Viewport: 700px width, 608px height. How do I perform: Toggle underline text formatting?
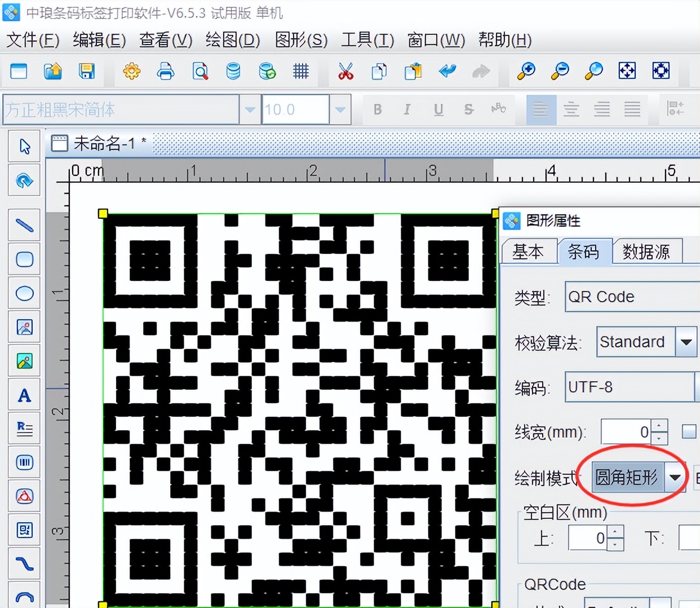click(x=438, y=109)
